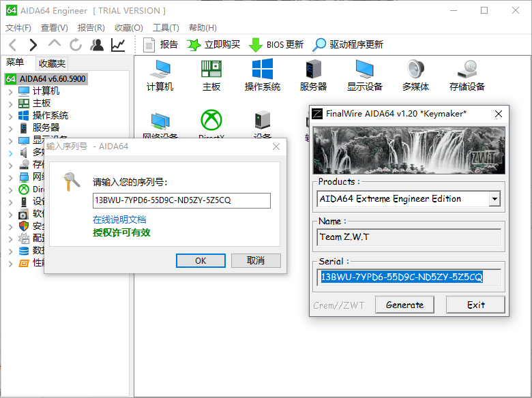
Task: Select AIDA64 v6.60.5900 root tree item
Action: (x=52, y=79)
